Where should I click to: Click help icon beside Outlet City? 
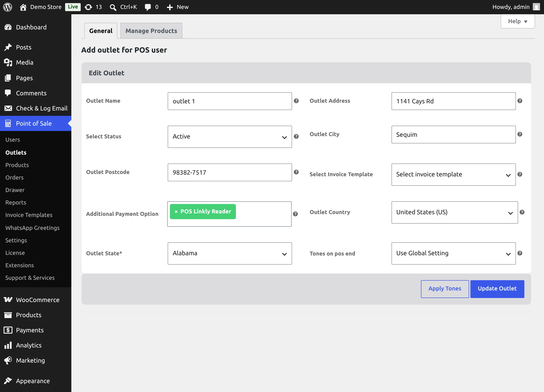520,135
